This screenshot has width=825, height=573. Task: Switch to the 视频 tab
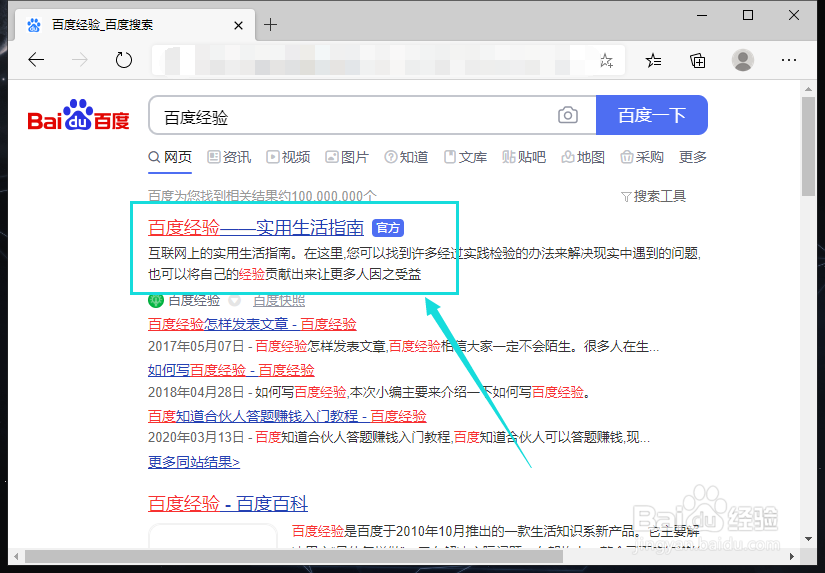pyautogui.click(x=288, y=157)
